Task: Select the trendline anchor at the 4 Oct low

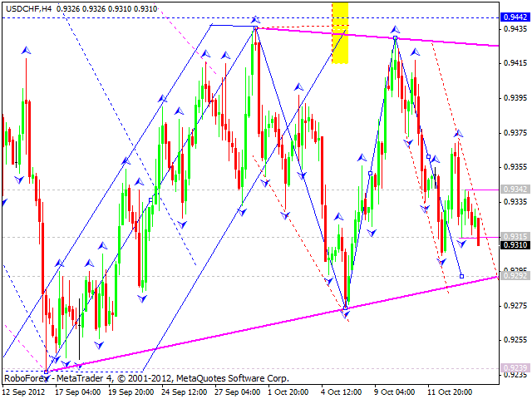Action: click(346, 308)
